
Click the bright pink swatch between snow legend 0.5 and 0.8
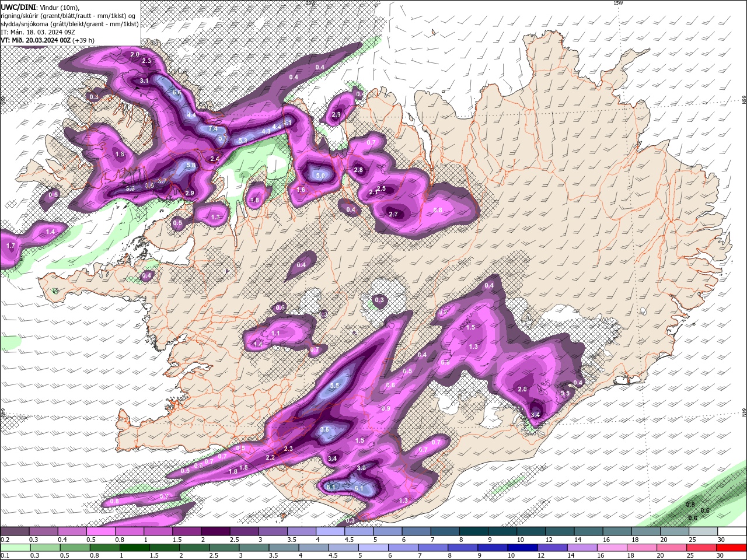(x=100, y=531)
